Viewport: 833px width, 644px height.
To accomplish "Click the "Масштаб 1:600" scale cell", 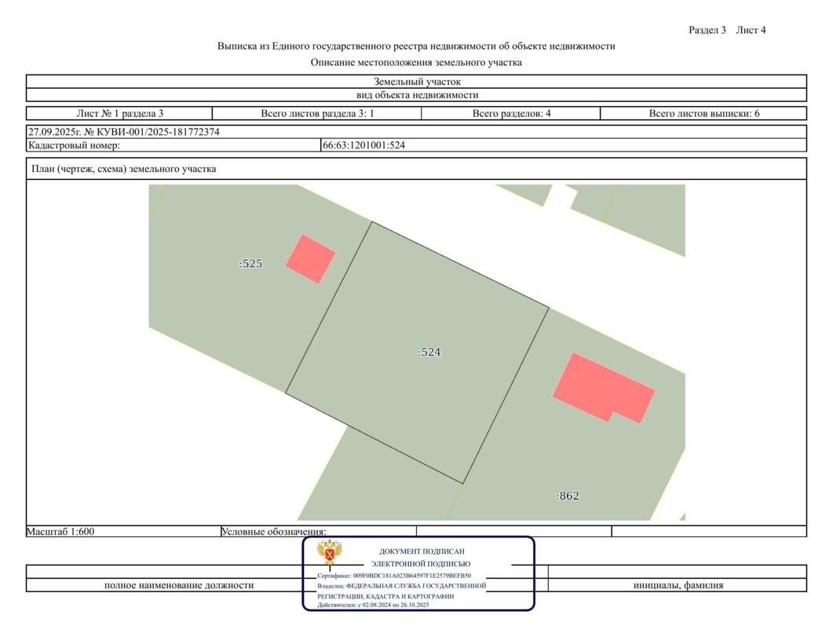I will click(x=61, y=532).
